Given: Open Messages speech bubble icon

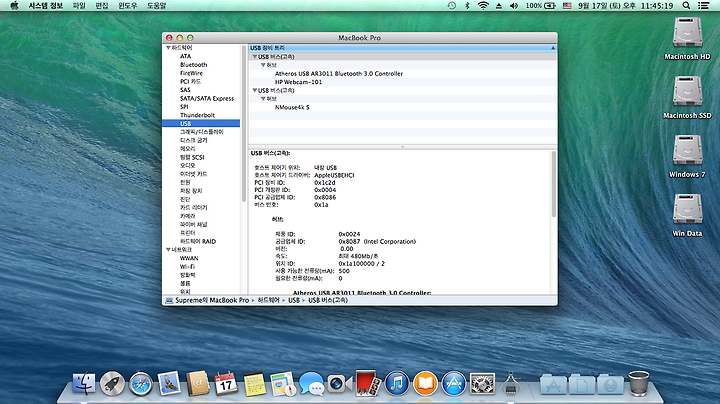Looking at the screenshot, I should pos(311,383).
